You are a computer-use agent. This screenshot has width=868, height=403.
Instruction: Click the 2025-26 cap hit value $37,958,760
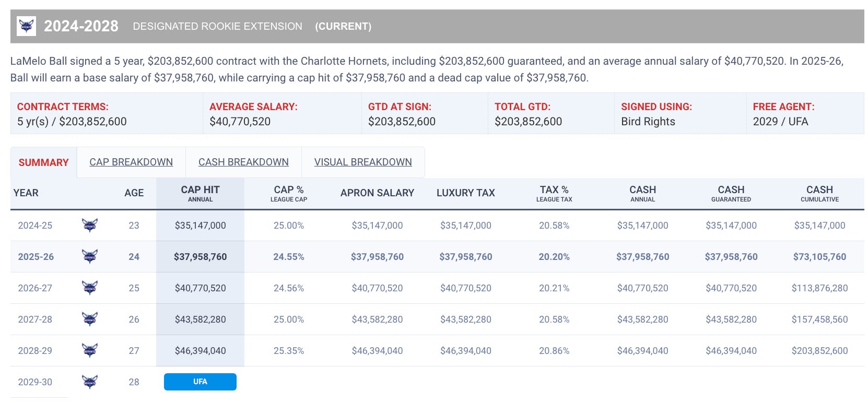point(200,257)
